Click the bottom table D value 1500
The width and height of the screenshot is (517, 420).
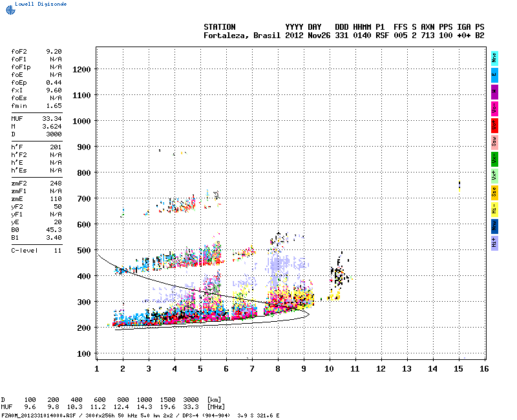coord(167,400)
